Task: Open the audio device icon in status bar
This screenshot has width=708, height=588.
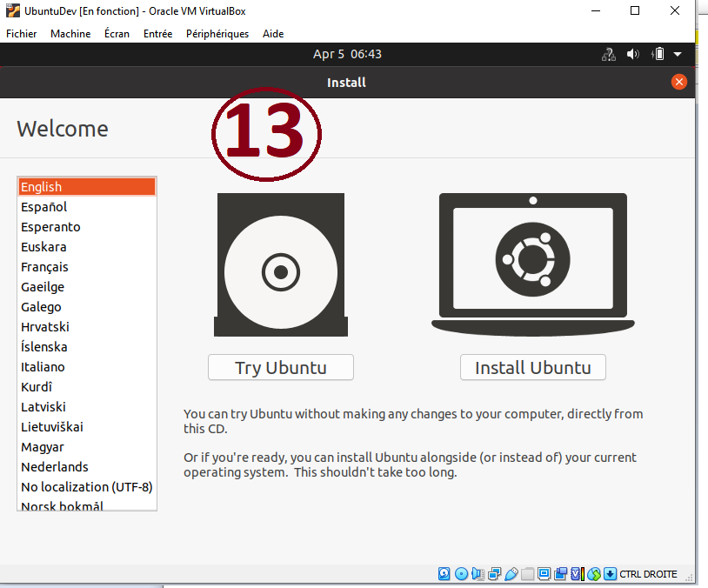Action: (x=478, y=574)
